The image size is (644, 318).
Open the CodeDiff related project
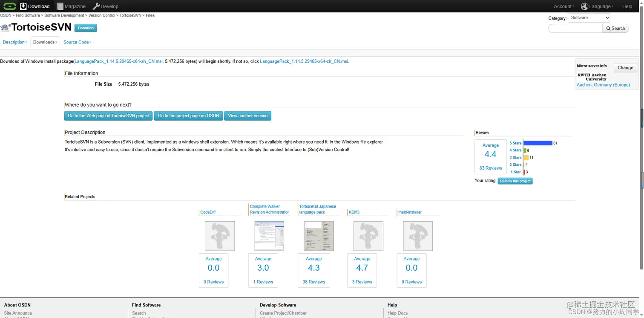pyautogui.click(x=208, y=212)
